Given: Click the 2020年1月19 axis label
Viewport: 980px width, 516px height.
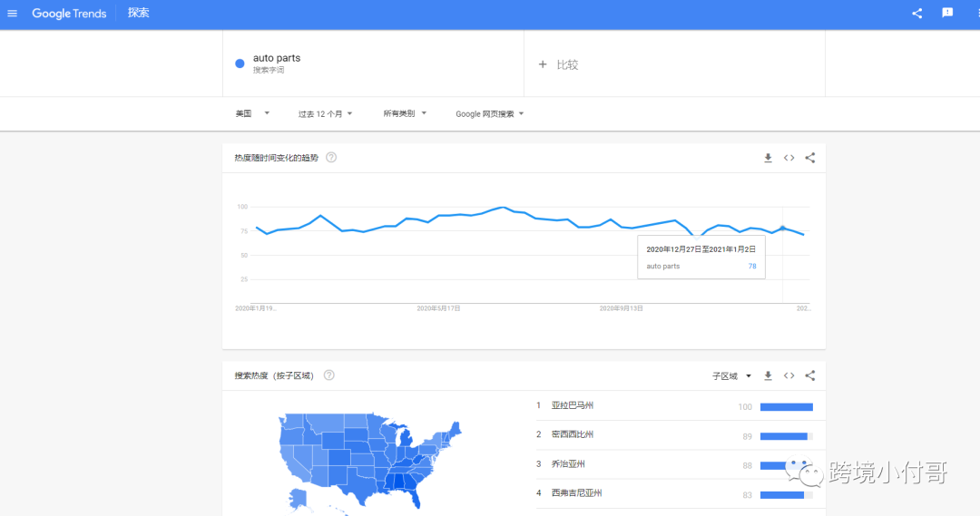Looking at the screenshot, I should tap(255, 308).
